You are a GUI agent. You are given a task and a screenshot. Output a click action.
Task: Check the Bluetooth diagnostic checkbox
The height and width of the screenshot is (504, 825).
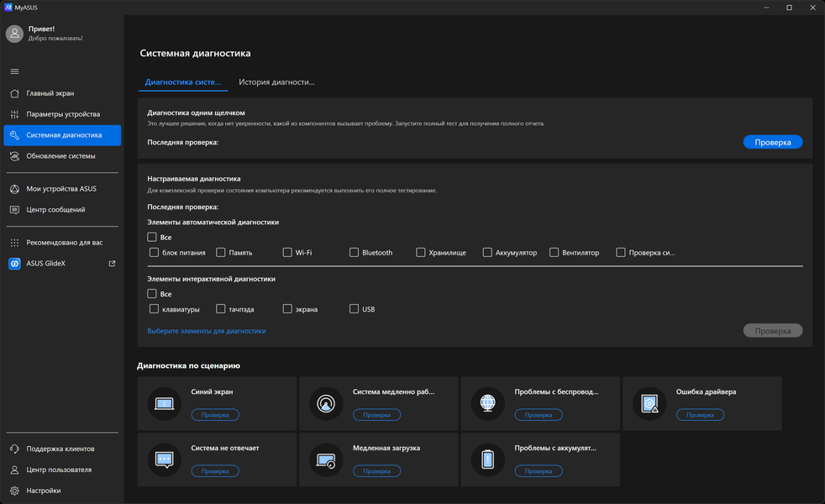[x=354, y=253]
